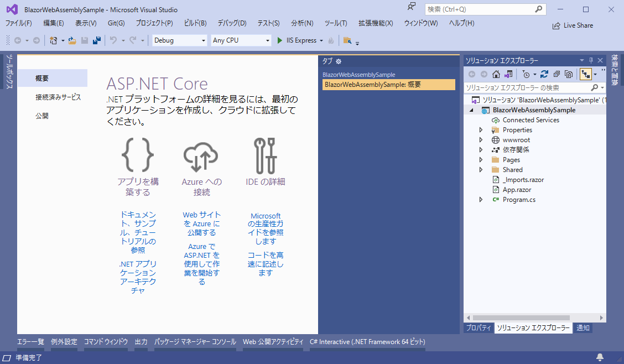Image resolution: width=624 pixels, height=364 pixels.
Task: Expand the Properties node
Action: (481, 129)
